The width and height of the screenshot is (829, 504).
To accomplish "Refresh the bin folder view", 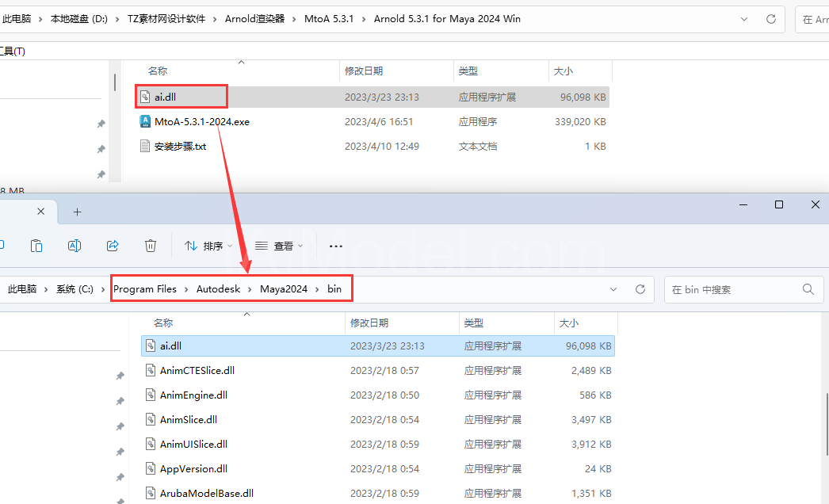I will pyautogui.click(x=640, y=289).
